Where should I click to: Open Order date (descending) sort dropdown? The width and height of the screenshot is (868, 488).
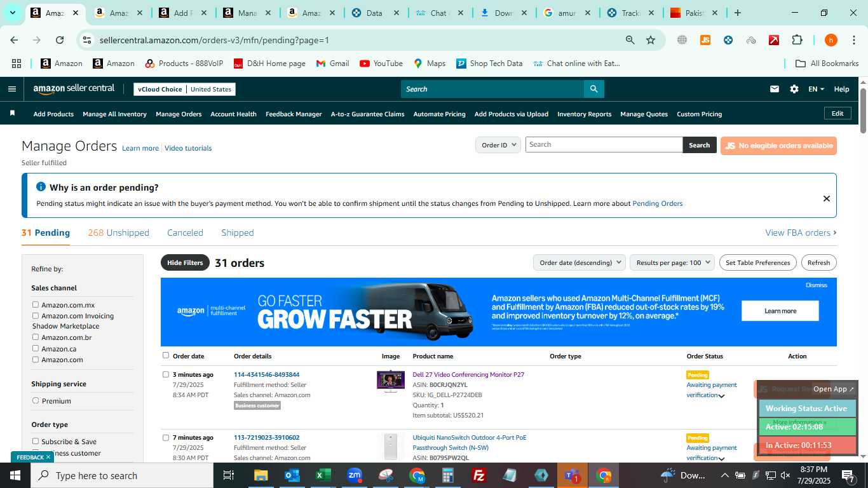click(579, 262)
